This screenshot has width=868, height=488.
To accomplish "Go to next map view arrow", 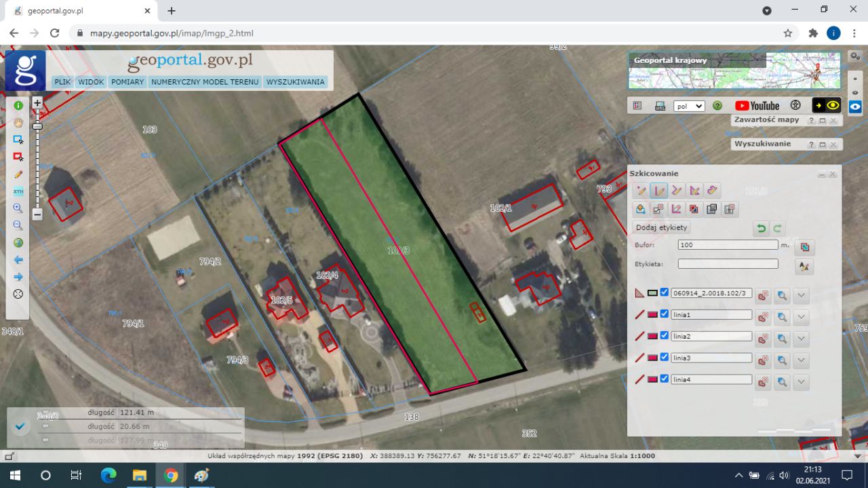I will (x=18, y=277).
